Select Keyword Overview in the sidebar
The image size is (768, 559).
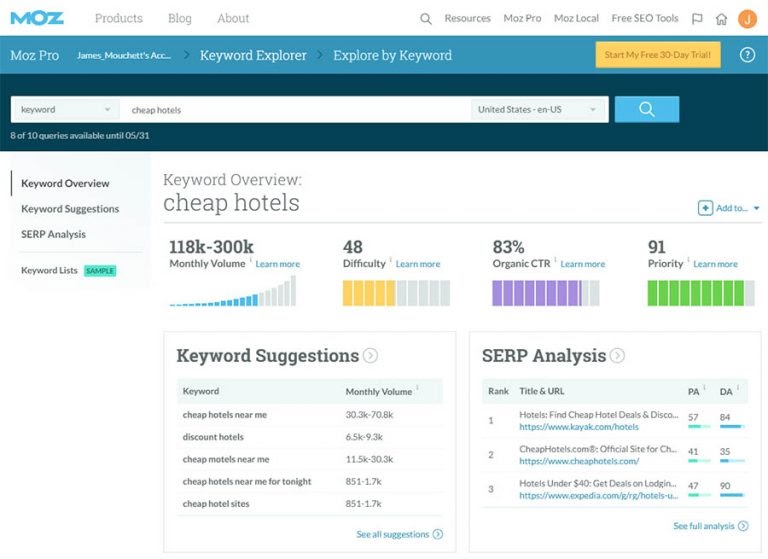(65, 183)
